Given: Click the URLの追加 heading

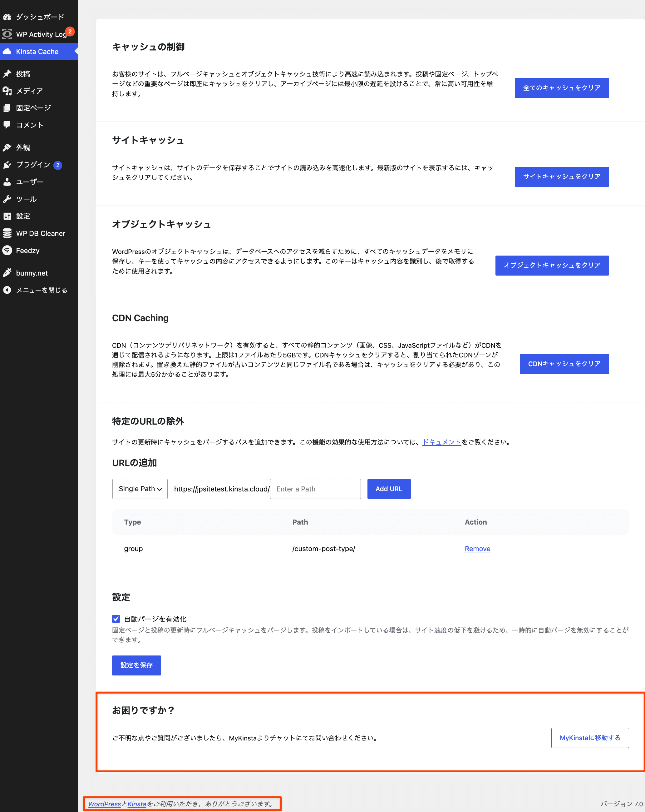Looking at the screenshot, I should click(134, 463).
